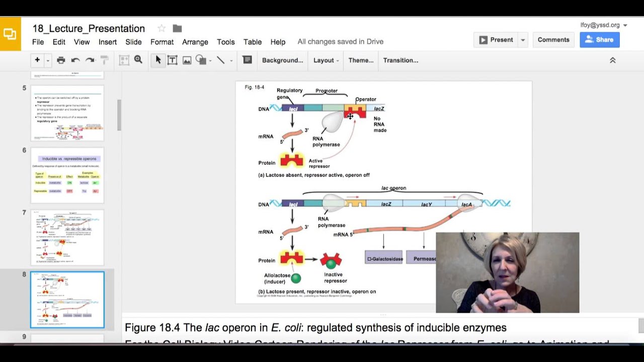Screen dimensions: 644x362
Task: Select the paint format tool
Action: pyautogui.click(x=105, y=60)
